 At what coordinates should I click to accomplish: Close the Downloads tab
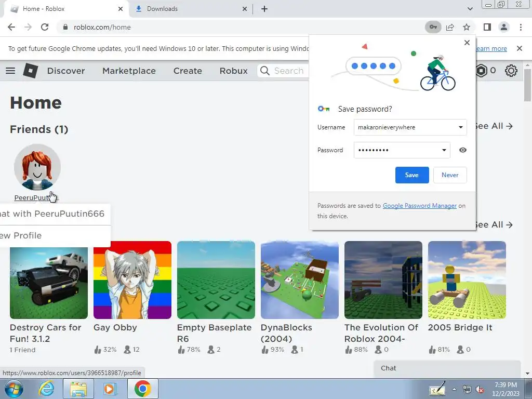point(245,9)
